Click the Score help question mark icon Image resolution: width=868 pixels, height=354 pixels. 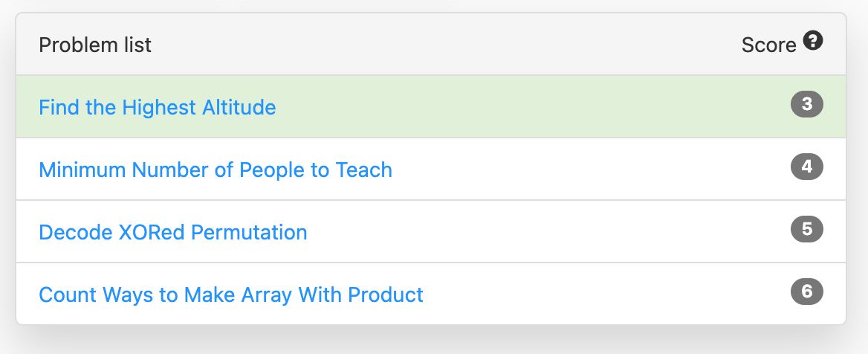click(813, 41)
